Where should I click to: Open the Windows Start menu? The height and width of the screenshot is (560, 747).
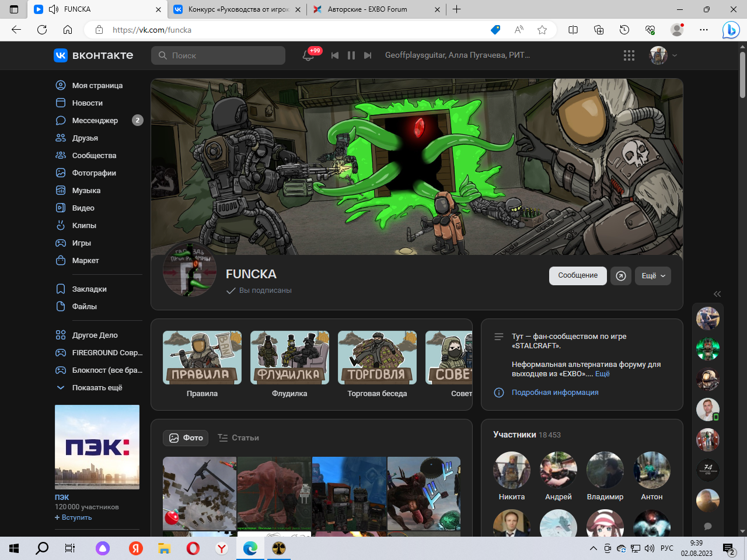point(14,548)
